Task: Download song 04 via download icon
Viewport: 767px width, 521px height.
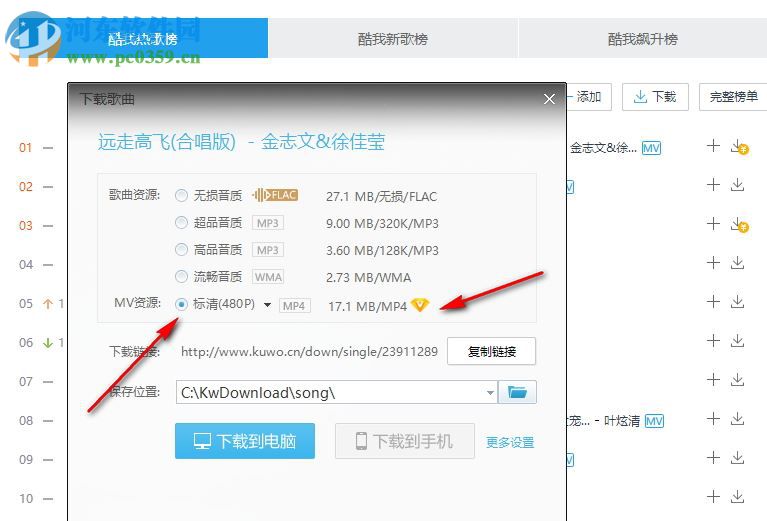Action: 737,263
